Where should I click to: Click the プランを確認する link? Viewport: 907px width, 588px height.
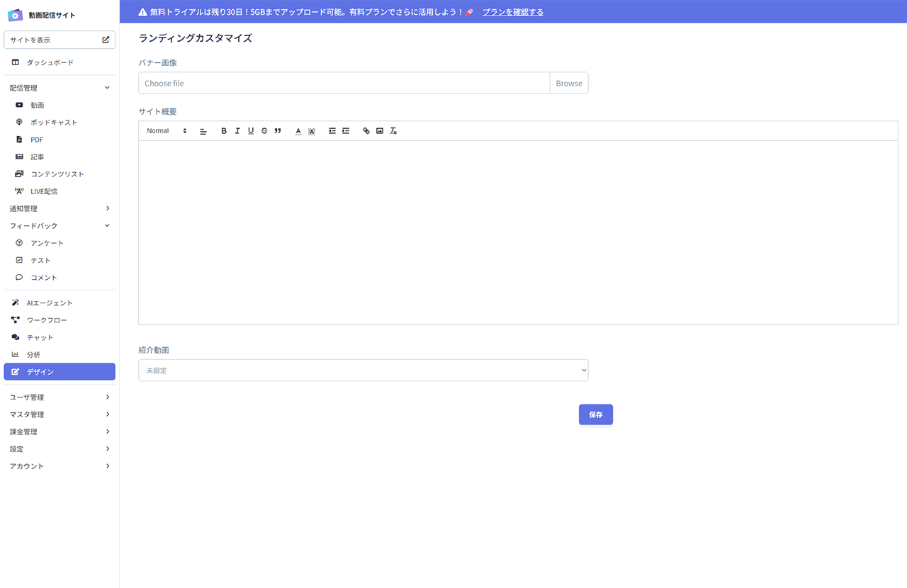coord(513,12)
